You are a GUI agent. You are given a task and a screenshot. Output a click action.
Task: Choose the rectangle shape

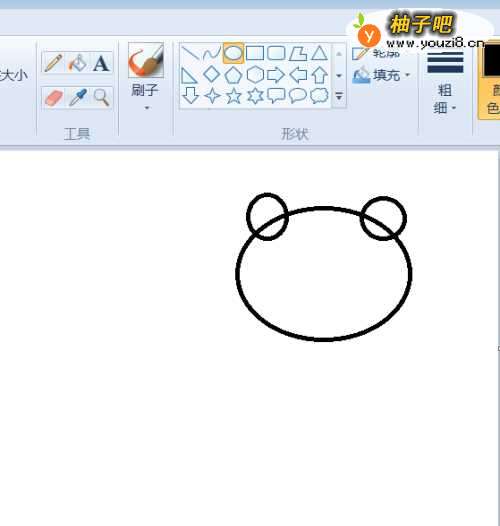255,53
